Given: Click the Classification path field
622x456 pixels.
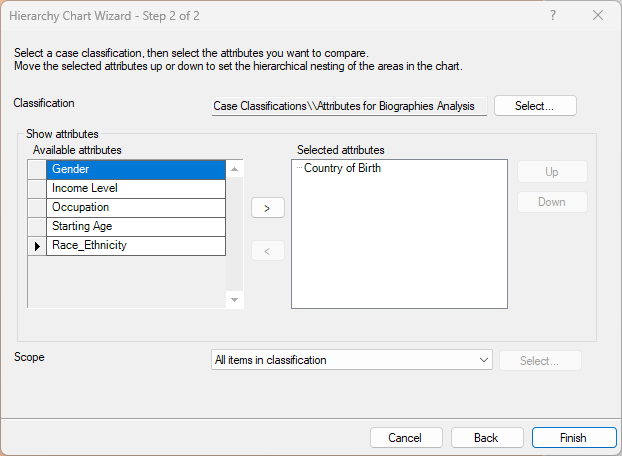Looking at the screenshot, I should click(x=349, y=106).
